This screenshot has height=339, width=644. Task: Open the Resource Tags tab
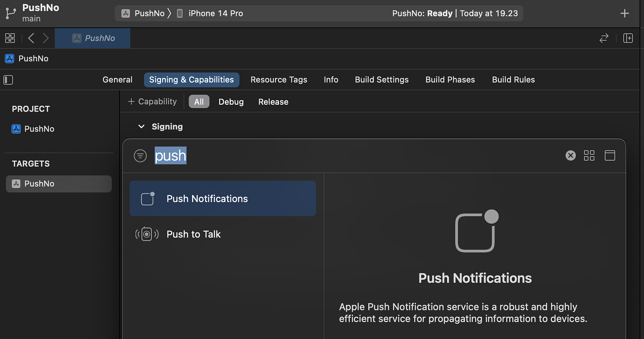coord(279,80)
